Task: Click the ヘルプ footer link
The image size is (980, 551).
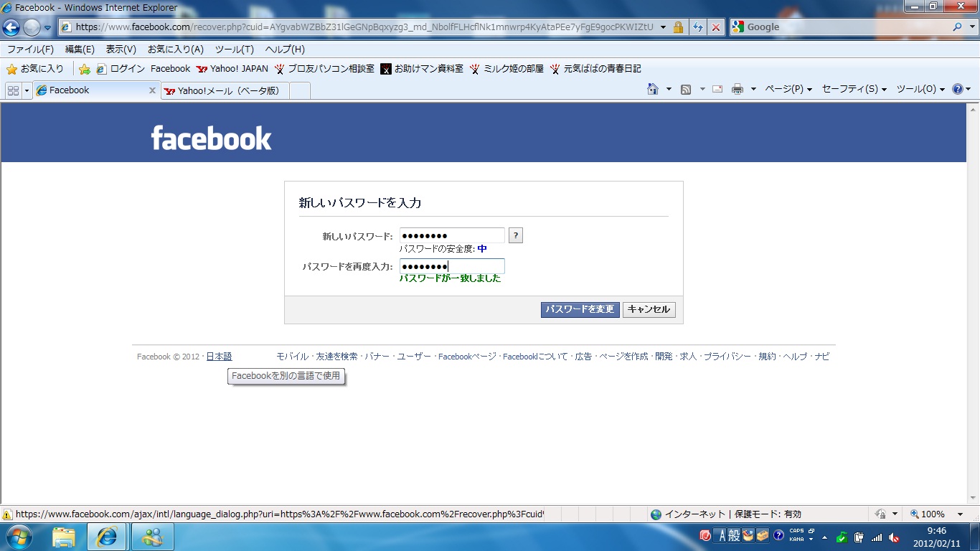Action: point(795,357)
